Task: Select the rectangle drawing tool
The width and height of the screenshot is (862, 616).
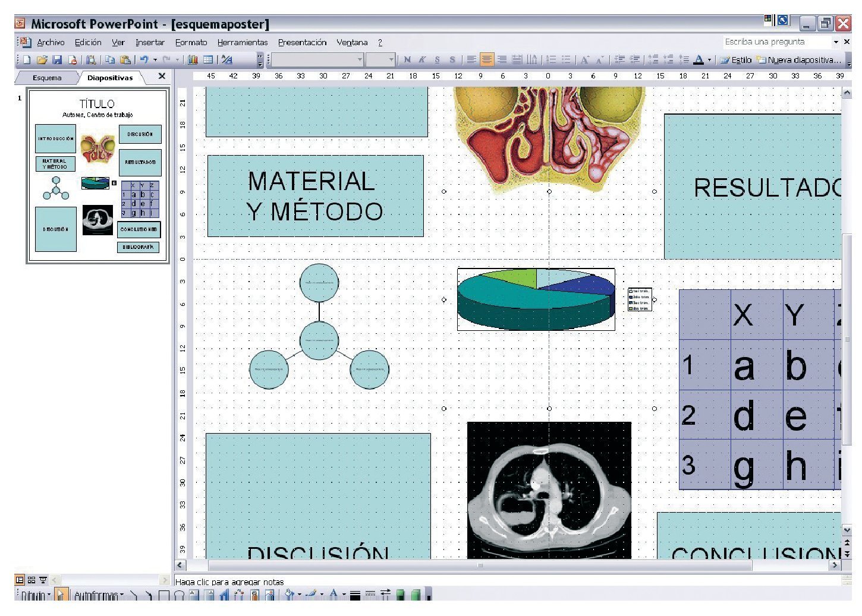Action: [x=164, y=595]
